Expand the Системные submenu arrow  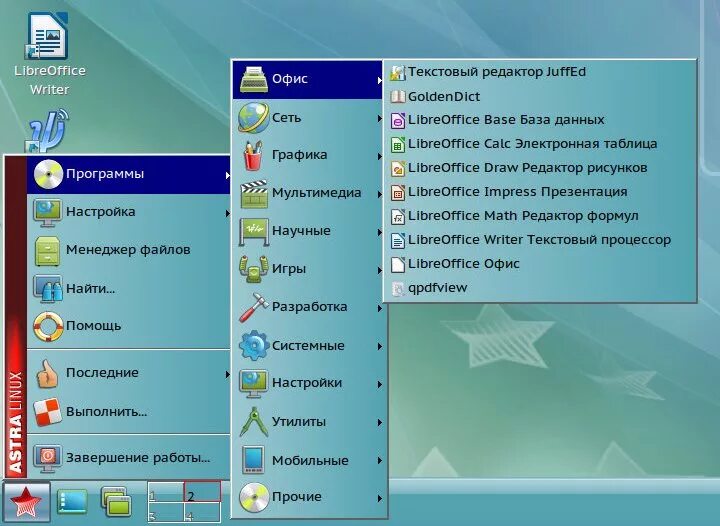380,347
